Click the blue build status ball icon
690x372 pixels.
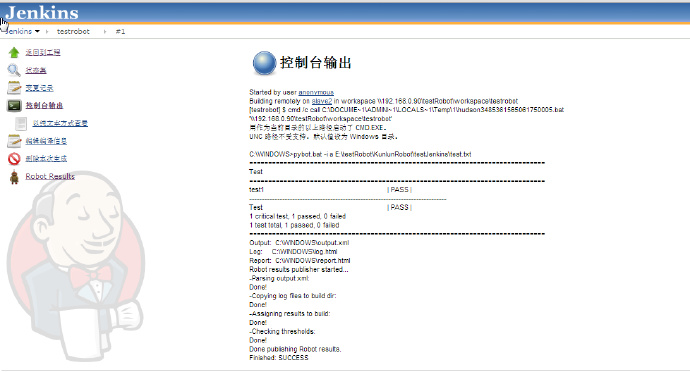click(x=264, y=63)
